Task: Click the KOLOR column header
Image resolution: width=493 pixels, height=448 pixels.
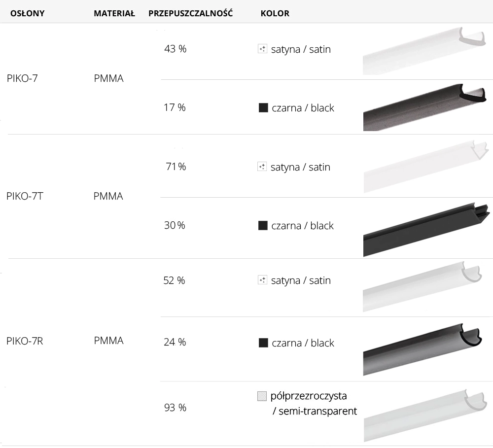Action: [x=275, y=13]
